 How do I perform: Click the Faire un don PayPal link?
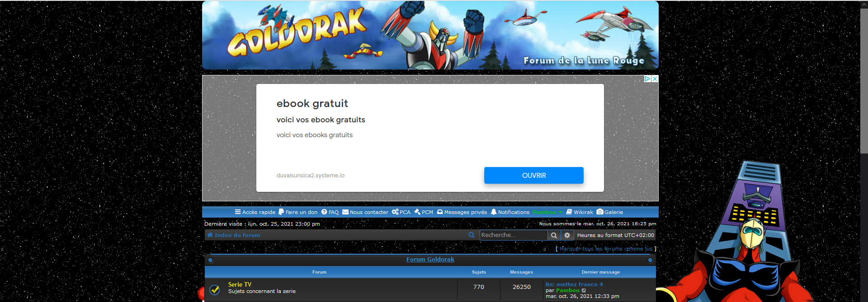[x=298, y=212]
